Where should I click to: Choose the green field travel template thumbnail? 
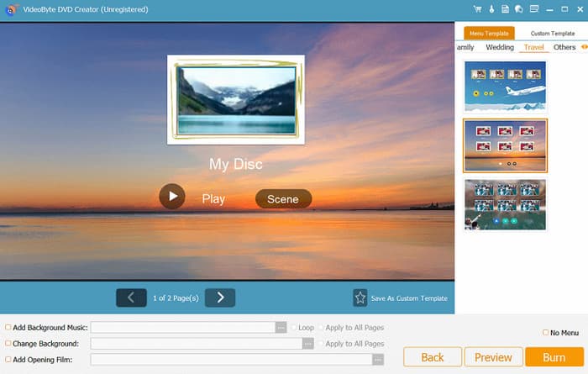point(505,204)
